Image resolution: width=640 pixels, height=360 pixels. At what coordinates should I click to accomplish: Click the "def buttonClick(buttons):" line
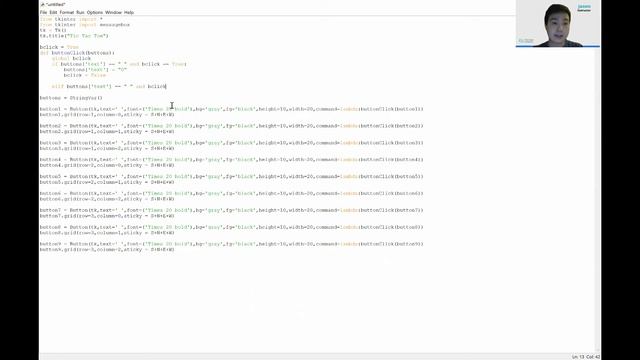78,53
